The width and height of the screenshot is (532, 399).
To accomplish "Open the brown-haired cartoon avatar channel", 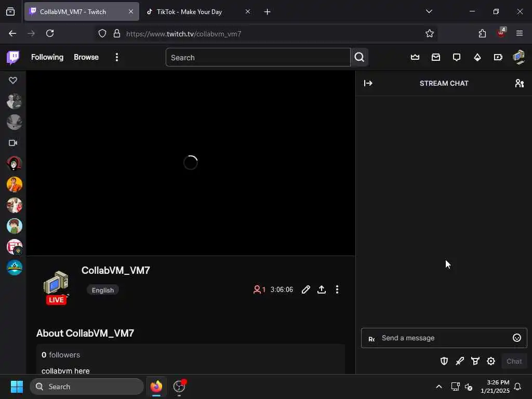I will click(x=14, y=226).
